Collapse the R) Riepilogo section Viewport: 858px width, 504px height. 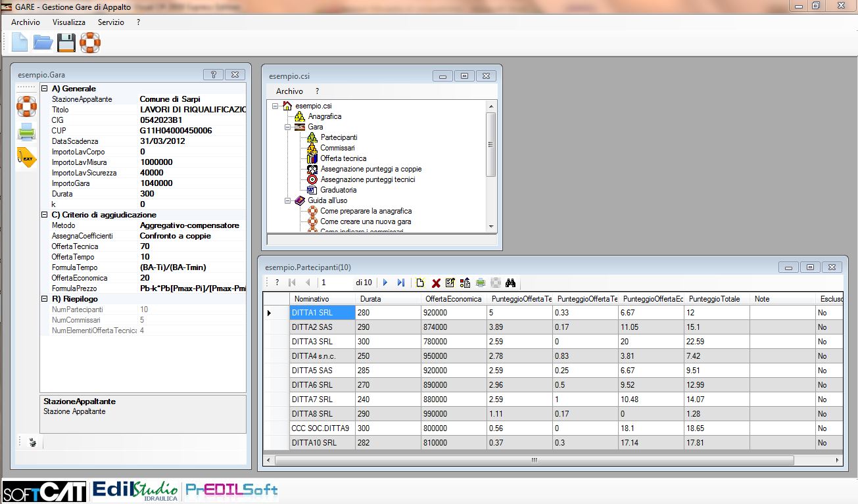(x=45, y=299)
